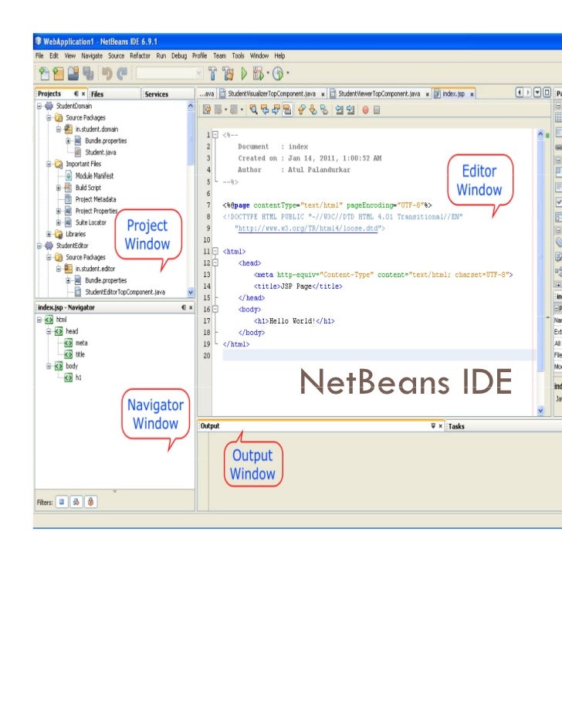Click the Undo arrow icon
This screenshot has width=562, height=728.
[107, 73]
